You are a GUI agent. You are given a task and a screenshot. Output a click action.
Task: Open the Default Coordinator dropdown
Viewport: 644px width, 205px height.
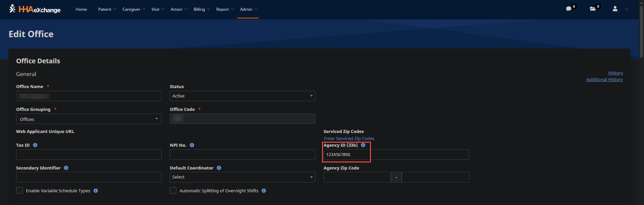click(x=242, y=177)
